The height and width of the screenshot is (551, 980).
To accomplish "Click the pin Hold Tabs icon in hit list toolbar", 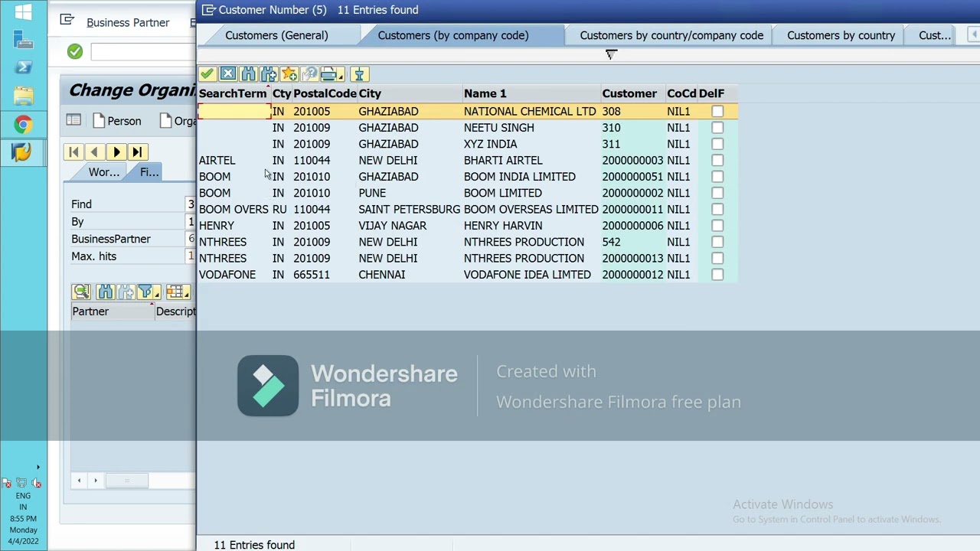I will click(x=359, y=74).
